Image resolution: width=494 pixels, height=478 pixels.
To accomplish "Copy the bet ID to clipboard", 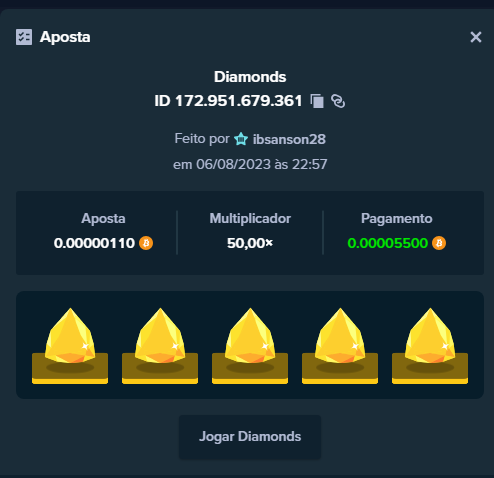I will pos(317,101).
